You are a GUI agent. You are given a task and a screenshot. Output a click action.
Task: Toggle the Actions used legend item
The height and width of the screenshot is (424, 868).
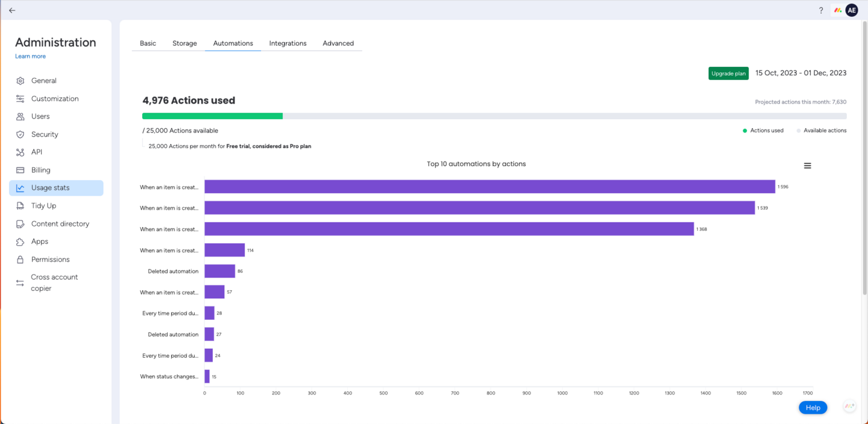click(763, 131)
